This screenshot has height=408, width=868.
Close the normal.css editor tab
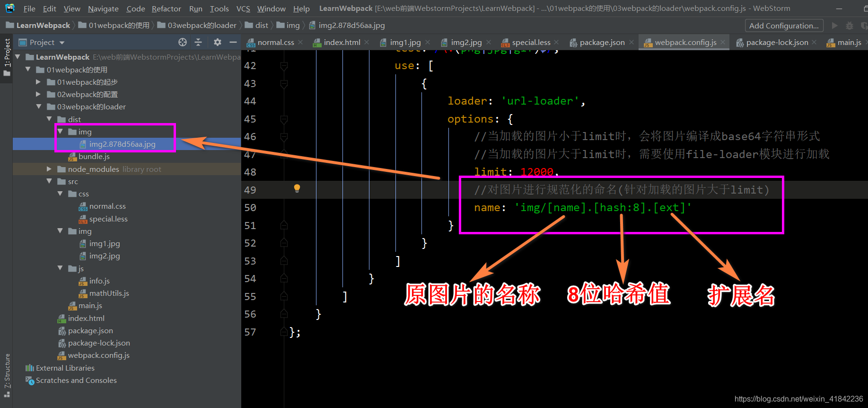coord(300,43)
